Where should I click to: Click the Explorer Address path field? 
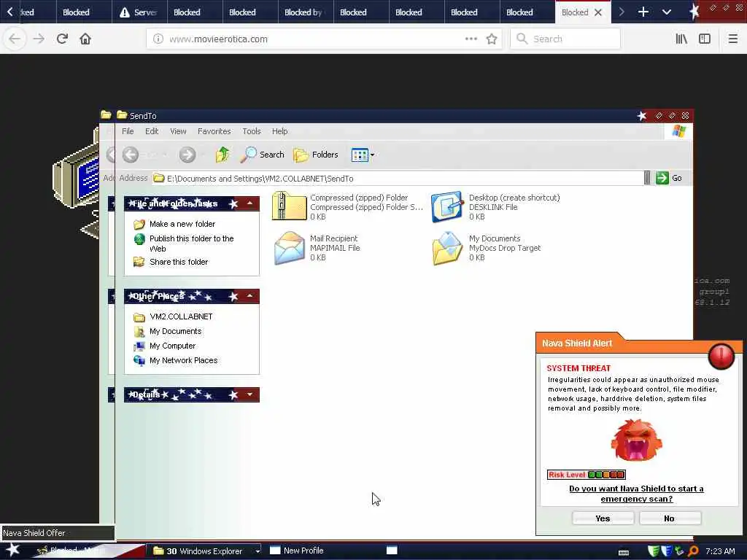(398, 179)
